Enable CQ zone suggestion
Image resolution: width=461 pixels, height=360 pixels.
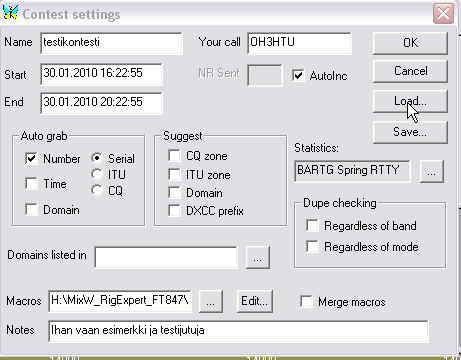174,155
